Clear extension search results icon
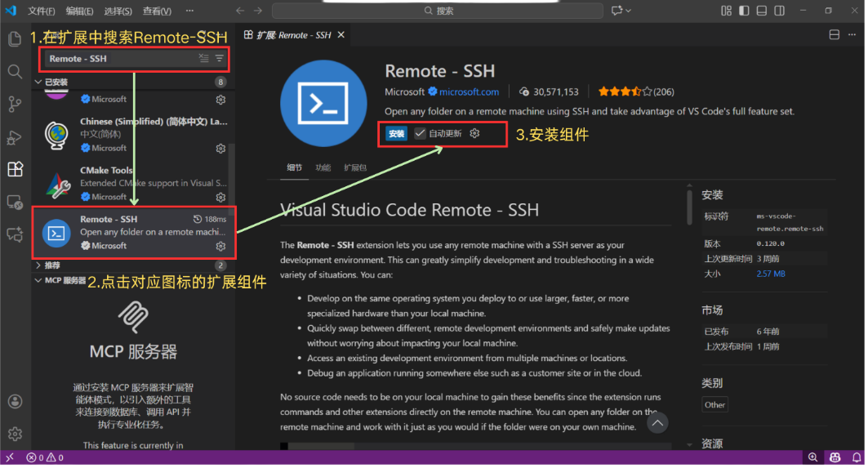Viewport: 868px width, 468px height. [204, 58]
